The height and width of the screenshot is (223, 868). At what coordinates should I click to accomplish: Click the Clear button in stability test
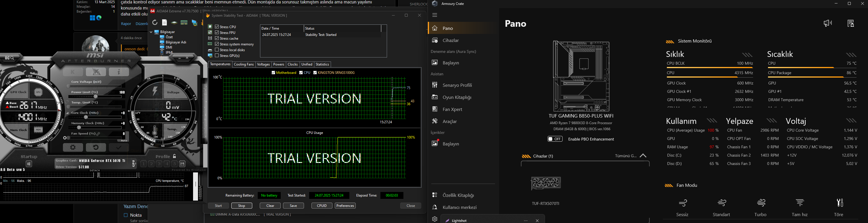click(270, 206)
